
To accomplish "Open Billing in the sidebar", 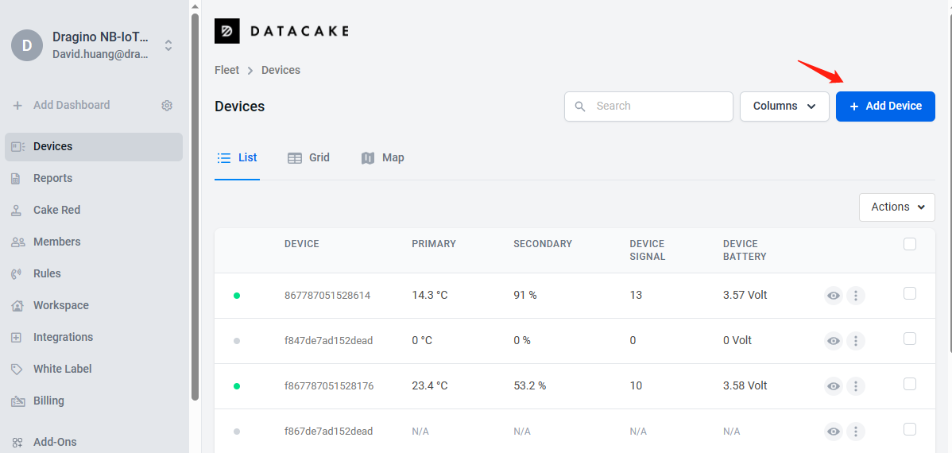I will 94,401.
